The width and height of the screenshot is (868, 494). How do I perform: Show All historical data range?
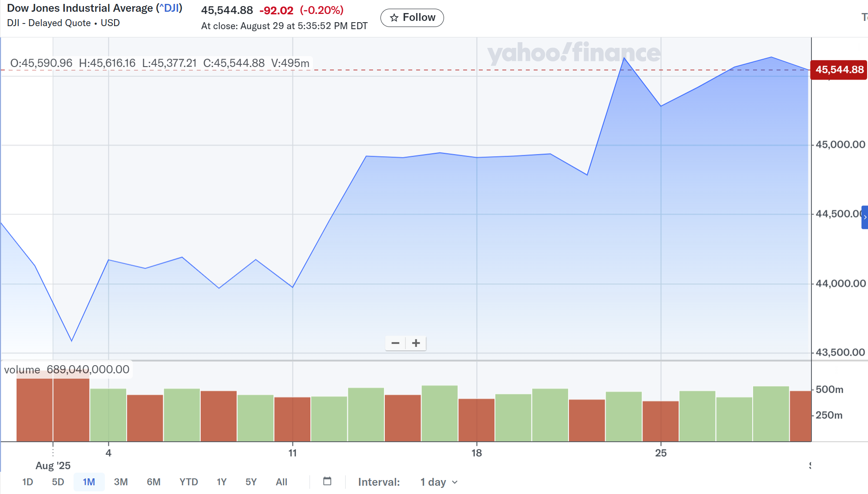pos(281,482)
